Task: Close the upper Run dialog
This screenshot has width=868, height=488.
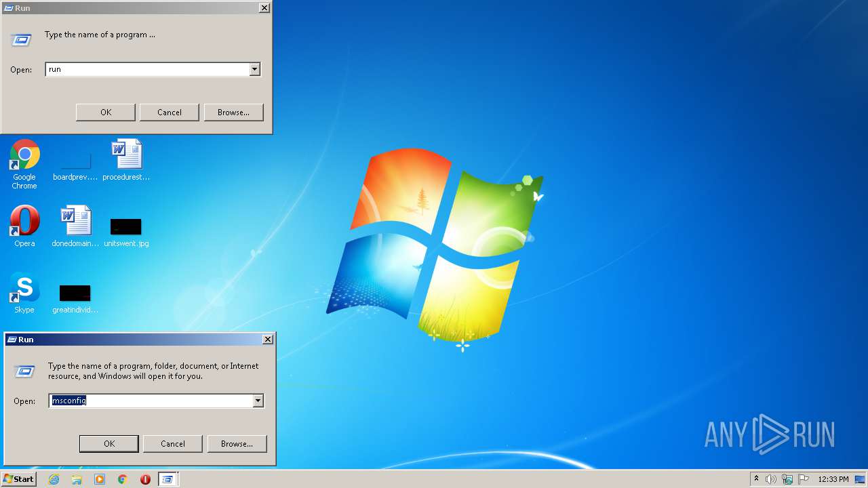Action: point(264,8)
